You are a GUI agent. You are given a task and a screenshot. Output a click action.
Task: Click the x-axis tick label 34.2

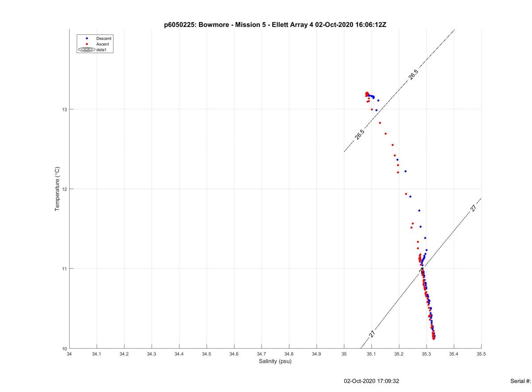point(124,354)
